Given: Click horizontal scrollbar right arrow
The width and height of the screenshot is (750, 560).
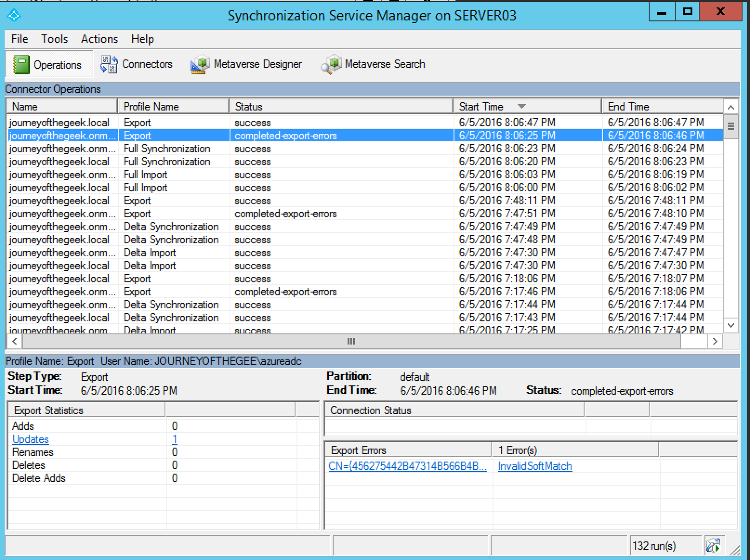Looking at the screenshot, I should [715, 341].
